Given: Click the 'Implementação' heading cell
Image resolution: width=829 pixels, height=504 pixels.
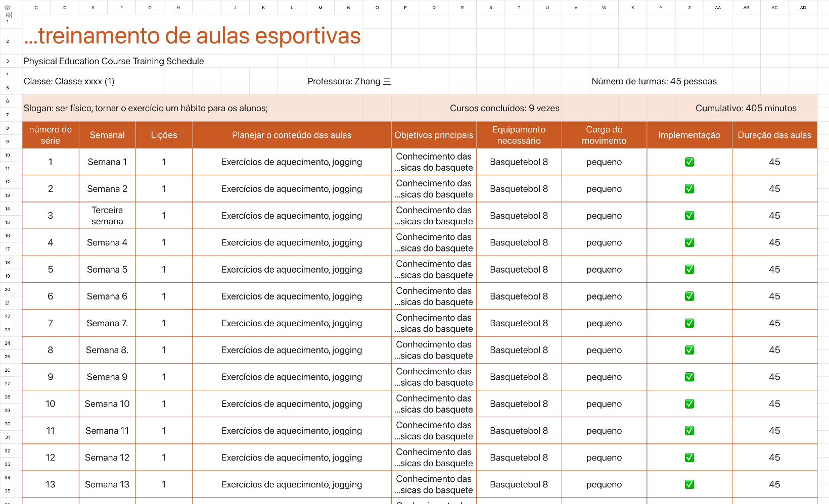Looking at the screenshot, I should point(689,135).
